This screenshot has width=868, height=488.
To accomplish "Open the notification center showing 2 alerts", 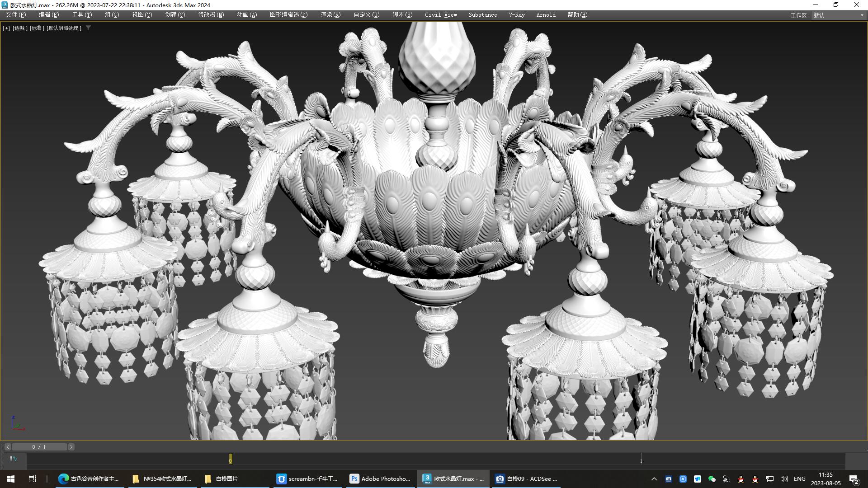I will click(x=854, y=479).
